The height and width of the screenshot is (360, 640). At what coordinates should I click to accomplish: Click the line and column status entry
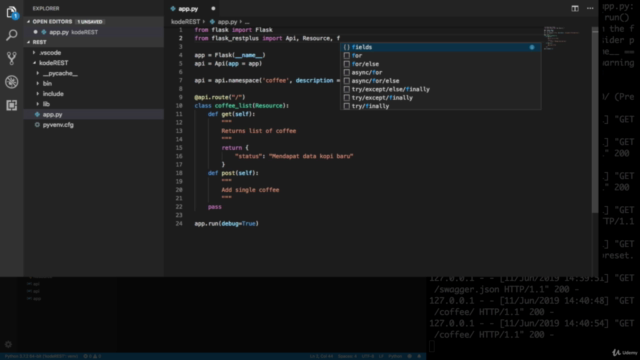click(x=321, y=356)
